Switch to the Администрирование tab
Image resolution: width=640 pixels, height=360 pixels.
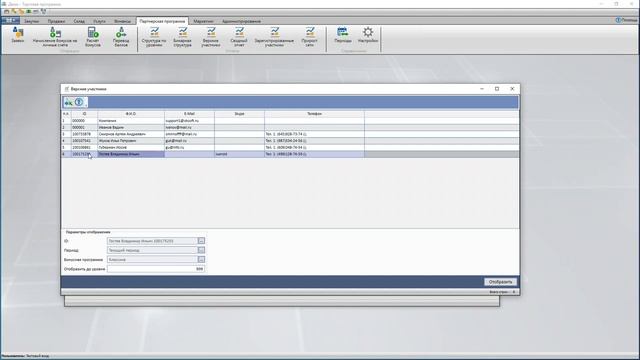(241, 21)
